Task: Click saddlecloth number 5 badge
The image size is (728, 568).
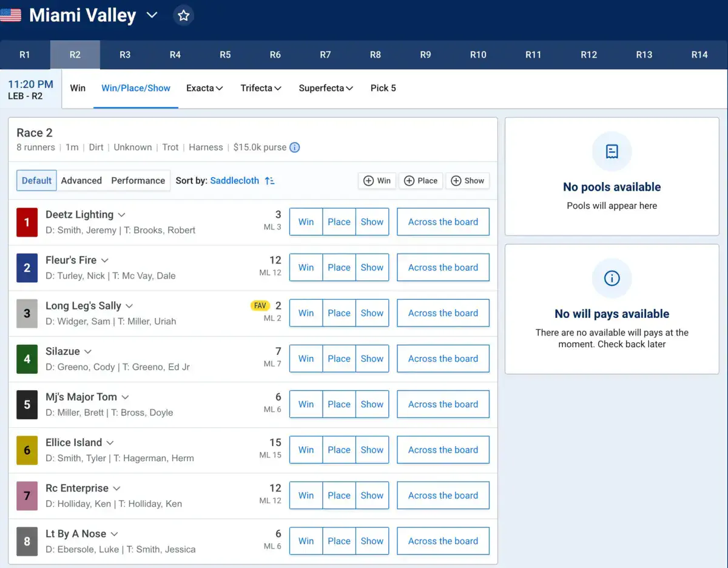Action: click(x=27, y=405)
